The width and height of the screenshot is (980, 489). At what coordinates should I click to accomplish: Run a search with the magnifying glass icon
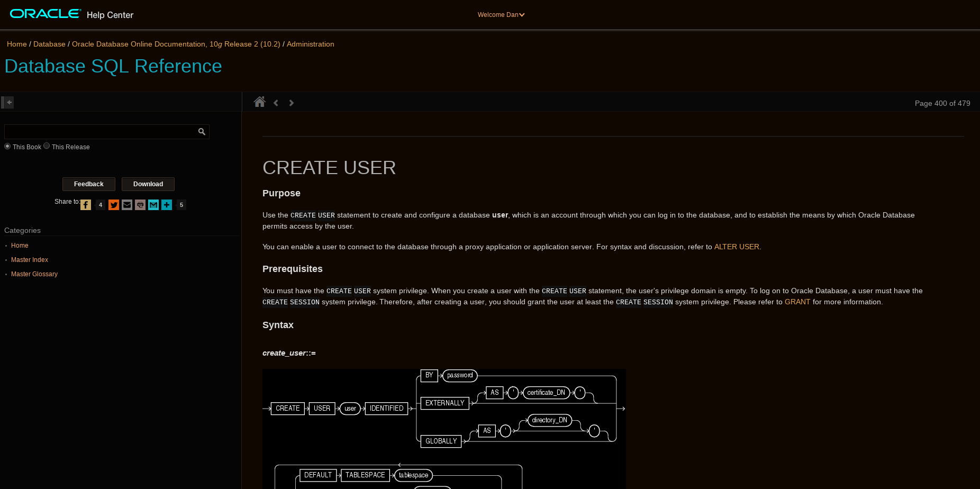click(201, 131)
